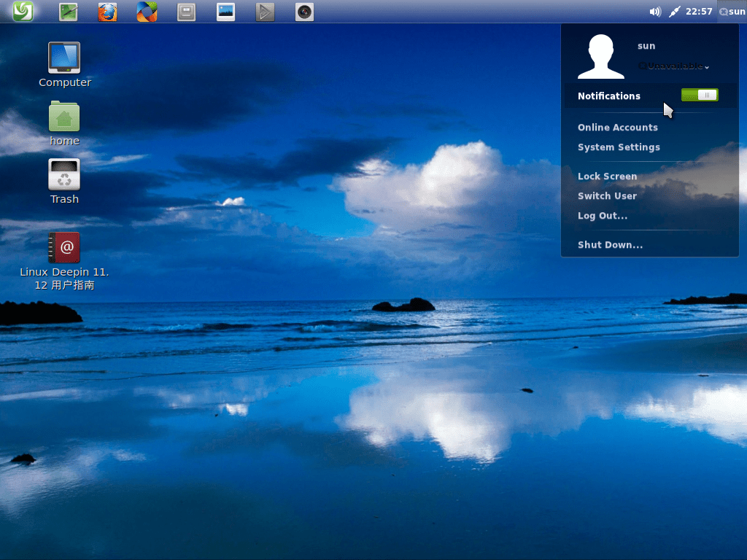Open the camera application icon

tap(304, 11)
